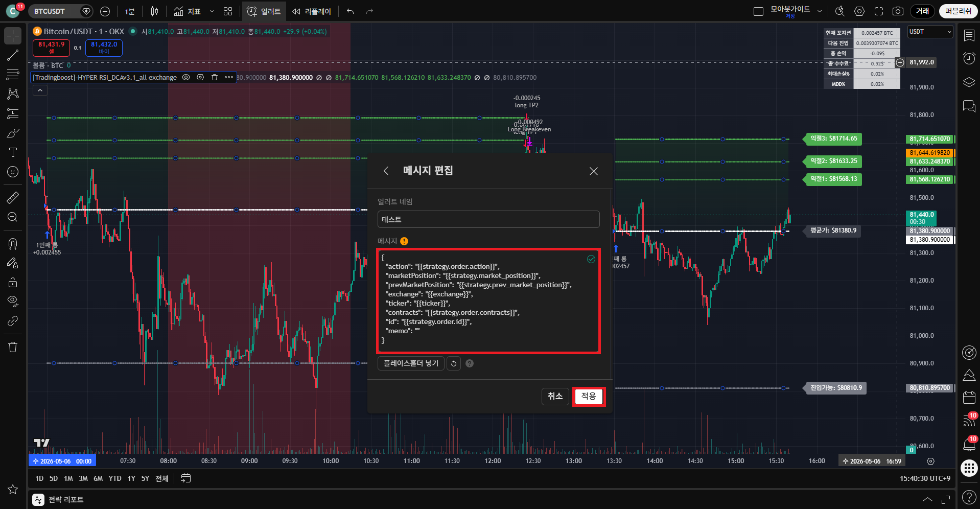Select the crosshair cursor tool
Screen dimensions: 980x509
(13, 36)
